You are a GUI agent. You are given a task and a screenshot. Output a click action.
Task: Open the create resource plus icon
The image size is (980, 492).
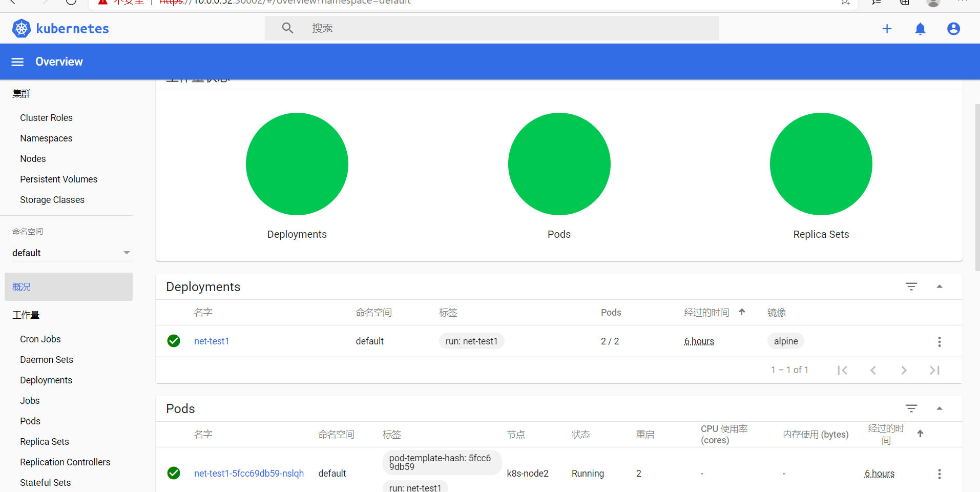click(x=887, y=29)
